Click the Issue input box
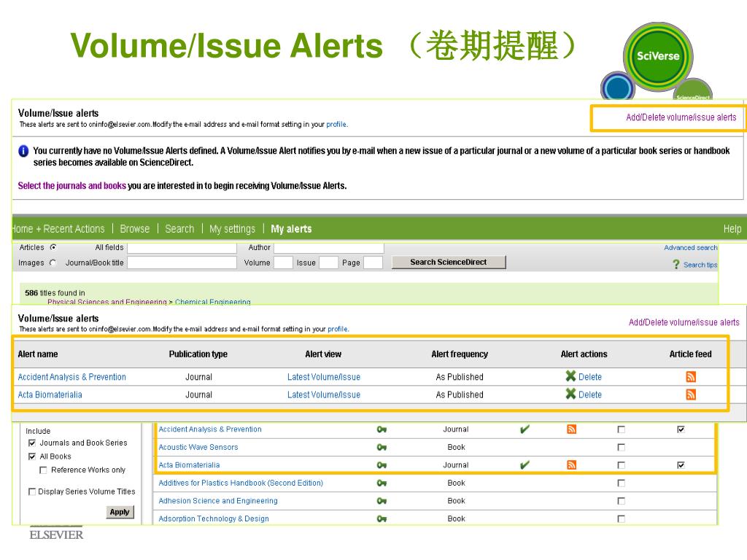747x560 pixels. click(x=329, y=262)
